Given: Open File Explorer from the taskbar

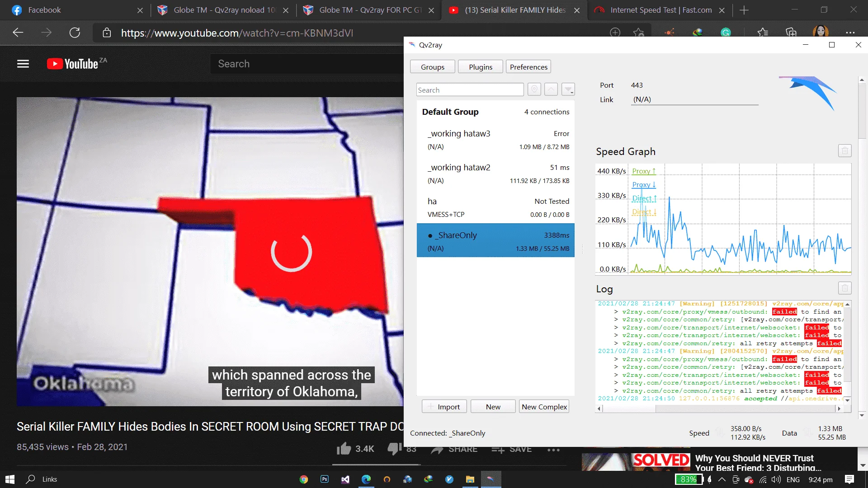Looking at the screenshot, I should (470, 479).
